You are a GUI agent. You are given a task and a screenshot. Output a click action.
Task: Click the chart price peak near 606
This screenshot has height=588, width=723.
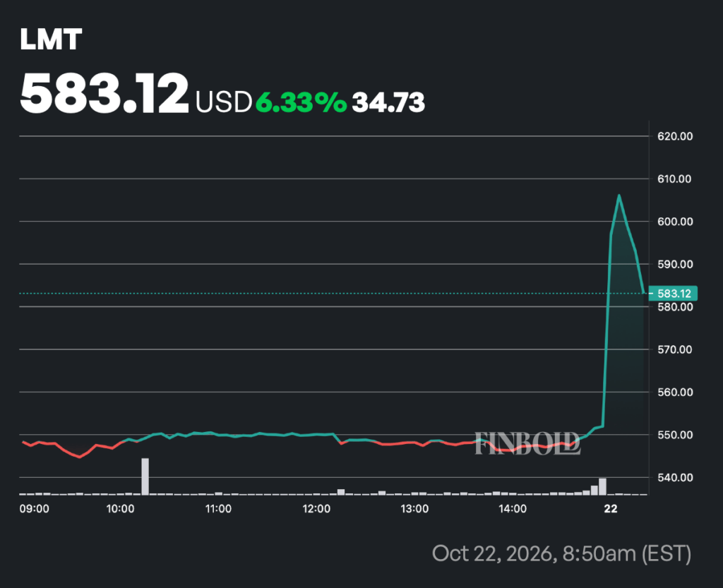(x=619, y=196)
